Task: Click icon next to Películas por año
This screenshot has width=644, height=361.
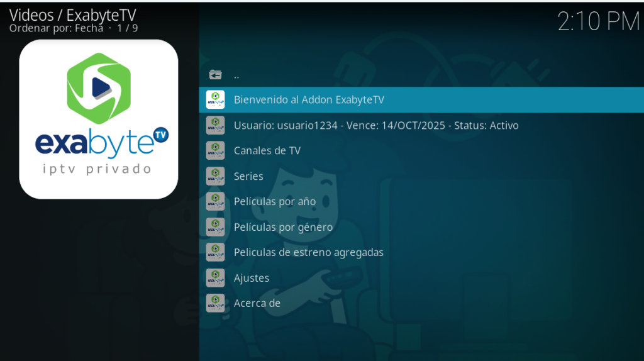Action: (215, 201)
